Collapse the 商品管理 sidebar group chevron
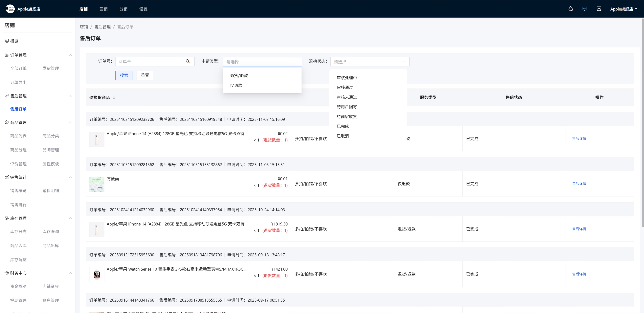644x313 pixels. 70,122
